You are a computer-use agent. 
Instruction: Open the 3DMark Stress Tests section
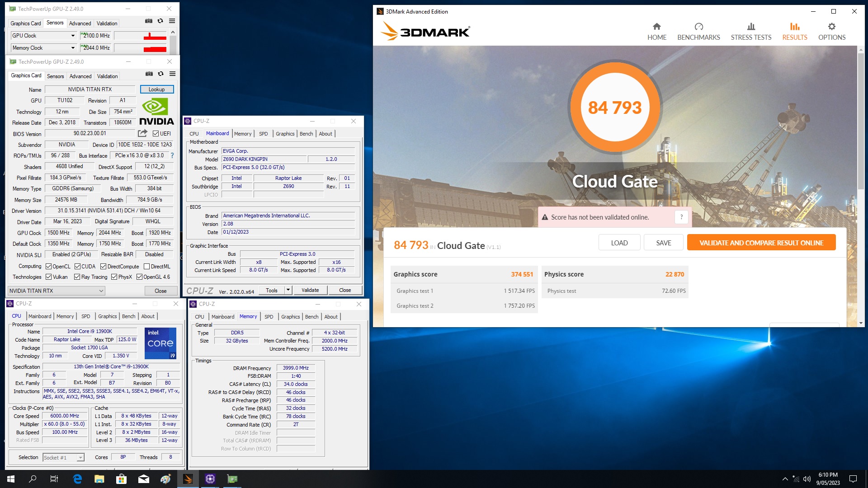click(751, 32)
